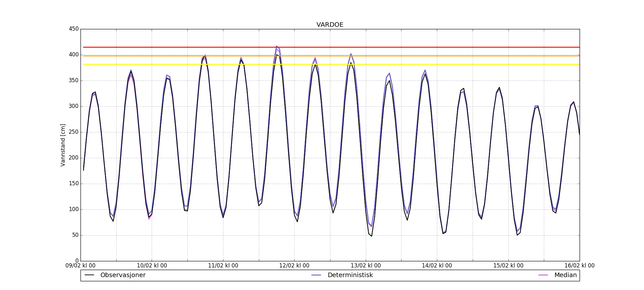Click the 11/02 kl 00 axis label

pos(223,266)
